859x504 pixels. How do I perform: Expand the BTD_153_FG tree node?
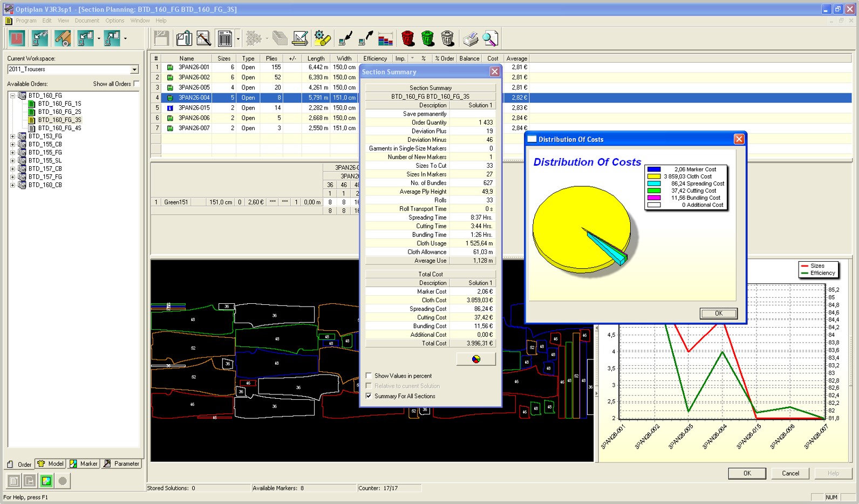[12, 136]
